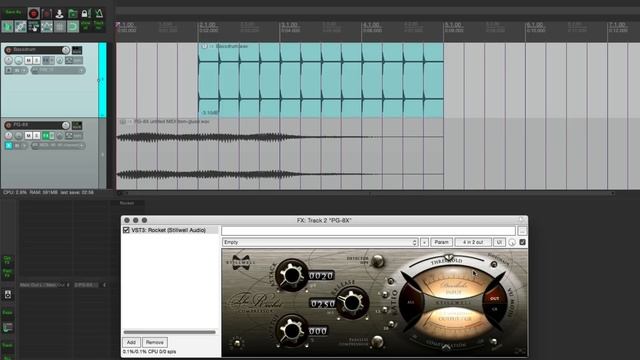Viewport: 640px width, 360px height.
Task: Click the UI button in FX window
Action: pyautogui.click(x=499, y=242)
